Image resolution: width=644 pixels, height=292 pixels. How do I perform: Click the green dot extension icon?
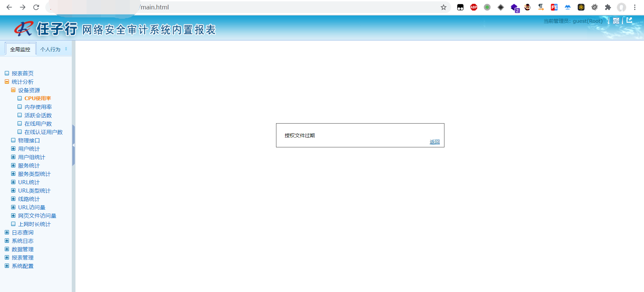tap(487, 7)
